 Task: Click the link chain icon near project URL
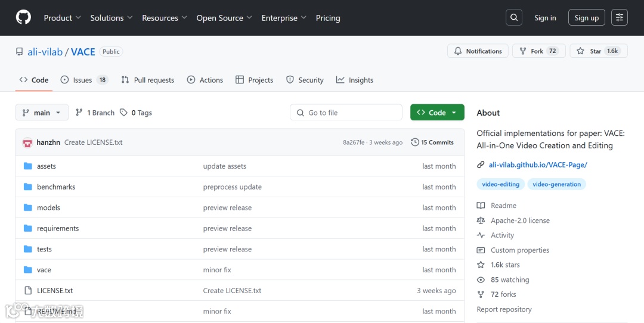(481, 164)
